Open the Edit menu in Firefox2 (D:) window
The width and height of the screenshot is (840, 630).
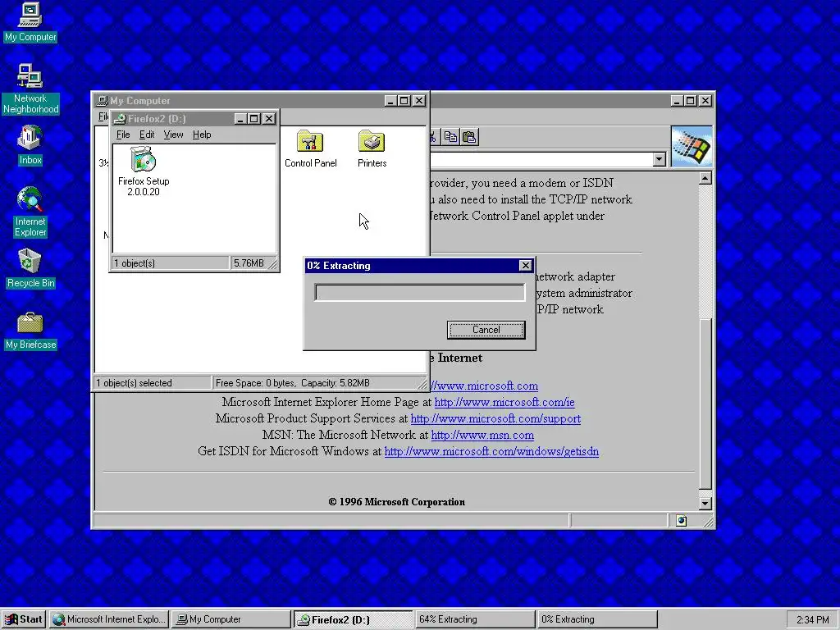pos(146,135)
